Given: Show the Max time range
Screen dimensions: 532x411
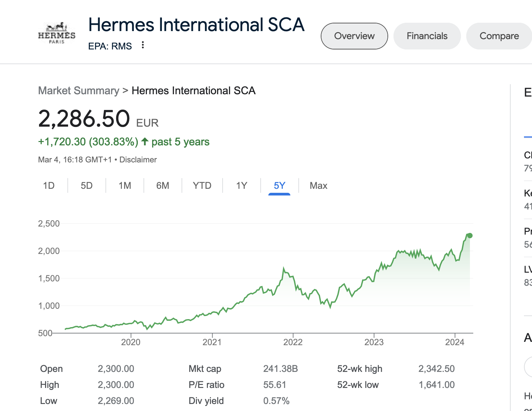Looking at the screenshot, I should tap(318, 185).
